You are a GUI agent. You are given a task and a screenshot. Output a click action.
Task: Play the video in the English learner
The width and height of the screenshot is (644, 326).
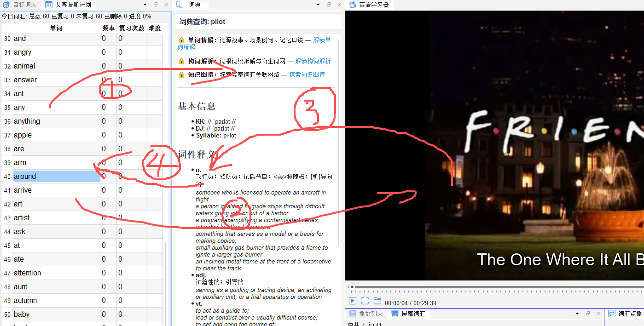pos(353,301)
